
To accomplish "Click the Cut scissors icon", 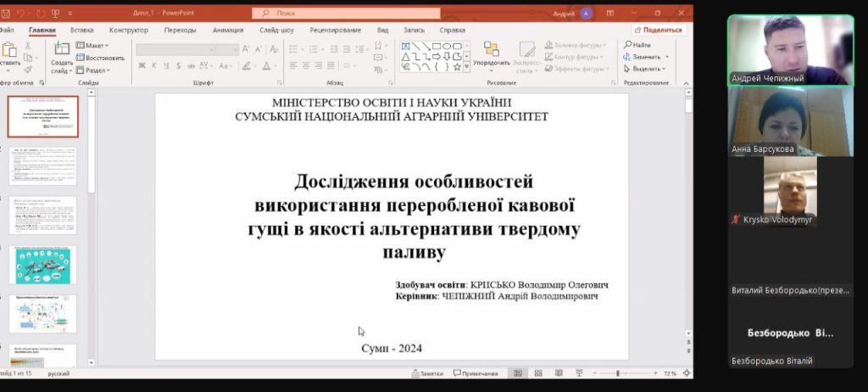I will tap(28, 46).
